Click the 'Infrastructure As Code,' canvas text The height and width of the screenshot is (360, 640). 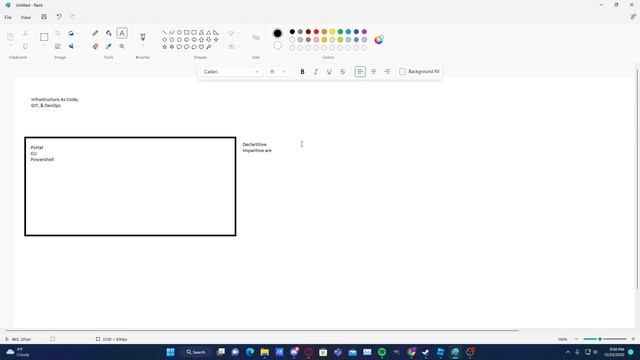(55, 99)
